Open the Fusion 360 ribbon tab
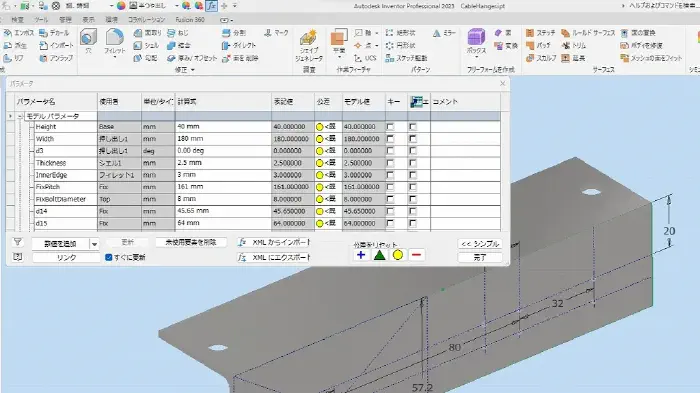Image resolution: width=700 pixels, height=393 pixels. pos(190,20)
